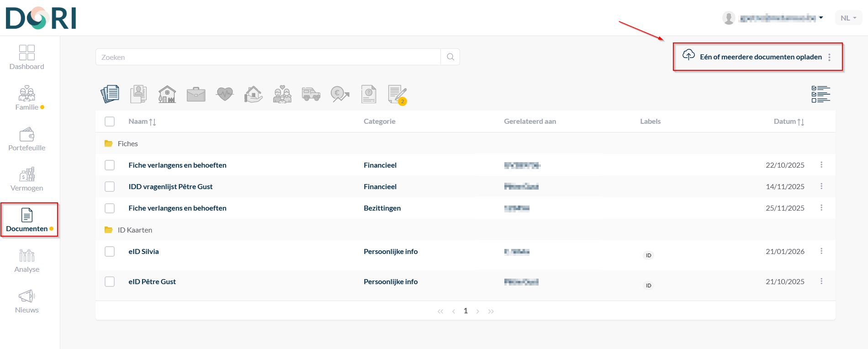Viewport: 868px width, 349px height.
Task: Sort the table by Datum column
Action: point(789,122)
